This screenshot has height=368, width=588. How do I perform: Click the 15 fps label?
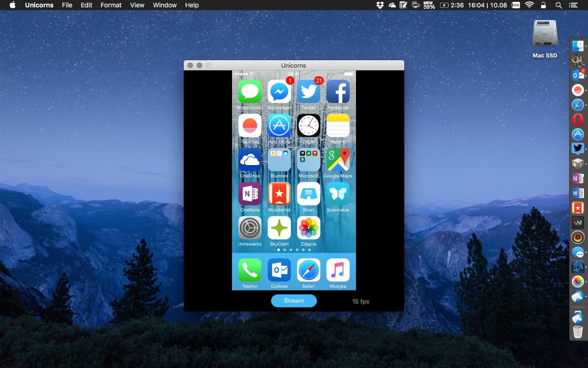pos(361,301)
